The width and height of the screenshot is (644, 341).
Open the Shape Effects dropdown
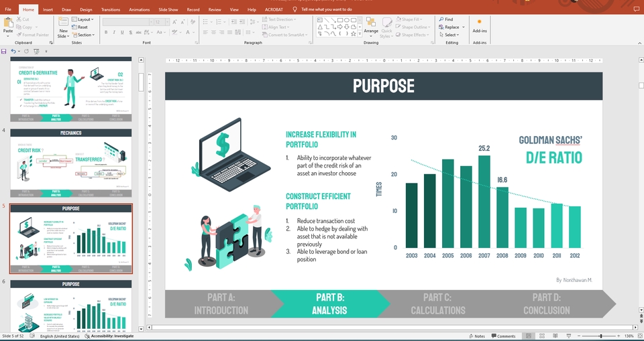413,35
